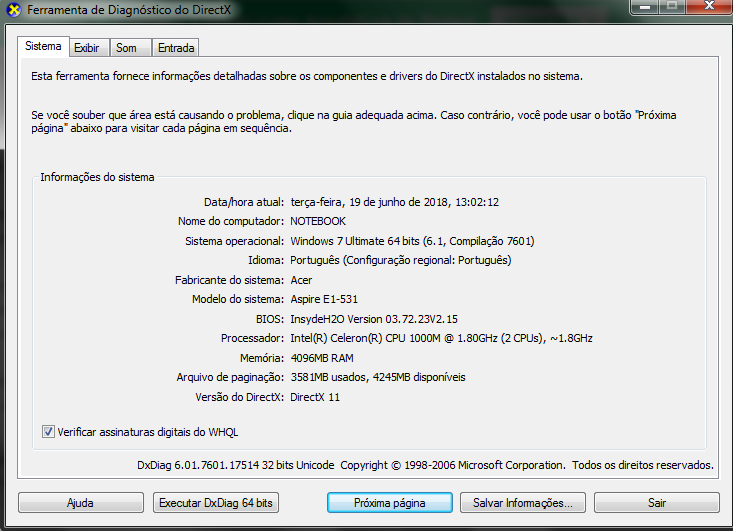
Task: Click the memory value 4096MB RAM
Action: (x=322, y=358)
